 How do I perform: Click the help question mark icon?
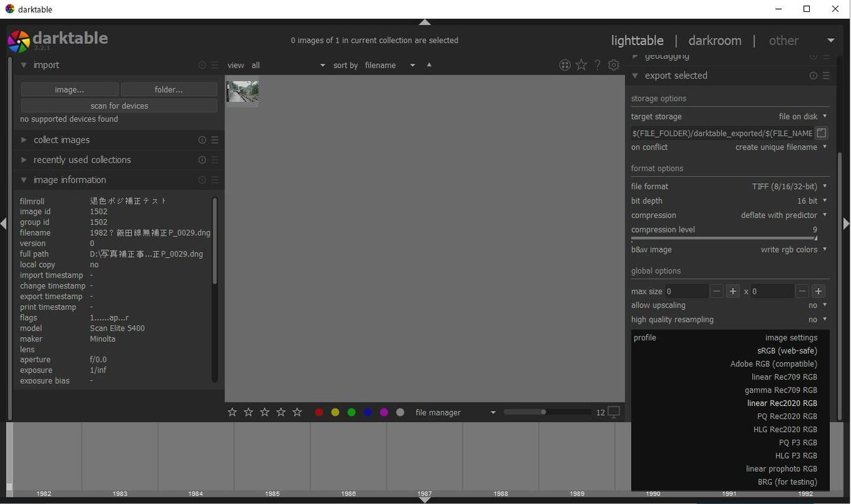pos(597,65)
